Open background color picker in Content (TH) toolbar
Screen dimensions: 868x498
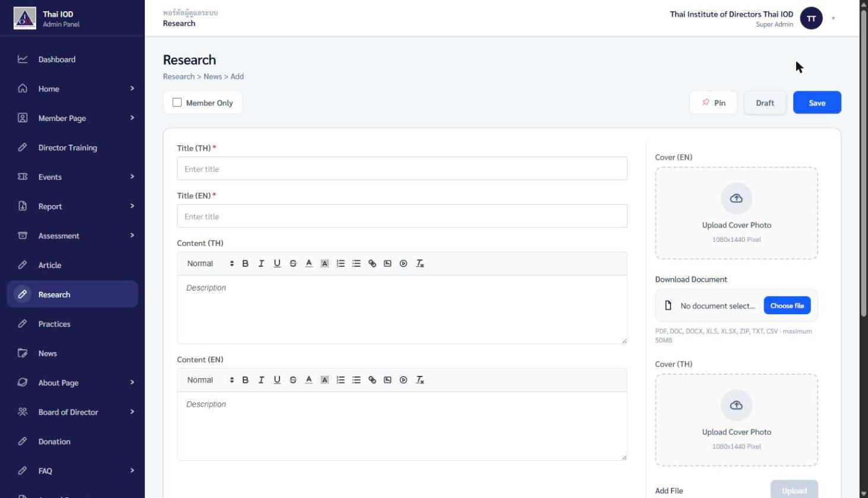[325, 263]
